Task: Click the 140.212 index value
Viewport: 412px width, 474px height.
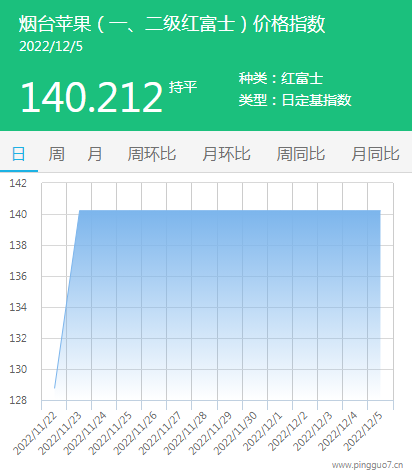Action: coord(91,97)
